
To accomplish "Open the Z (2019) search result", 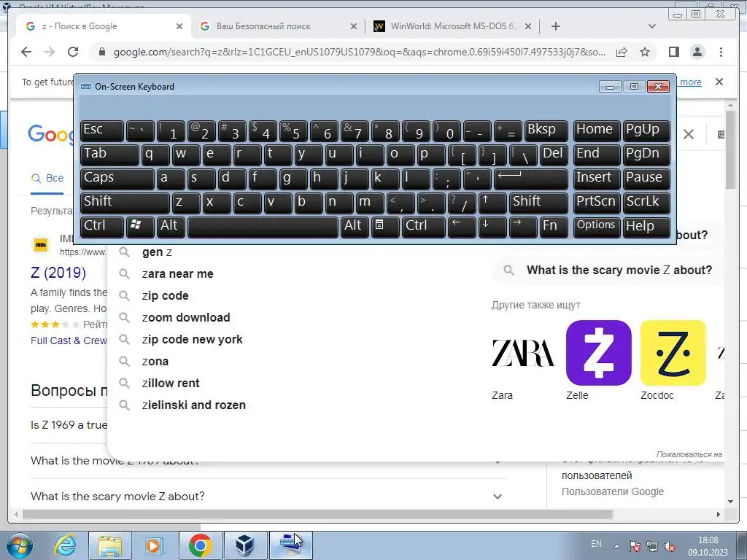I will point(58,273).
